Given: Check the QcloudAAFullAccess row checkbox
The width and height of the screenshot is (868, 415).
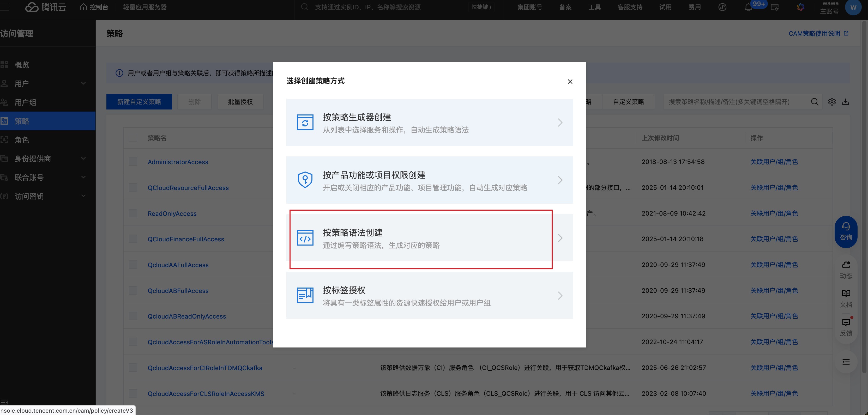Looking at the screenshot, I should point(133,265).
